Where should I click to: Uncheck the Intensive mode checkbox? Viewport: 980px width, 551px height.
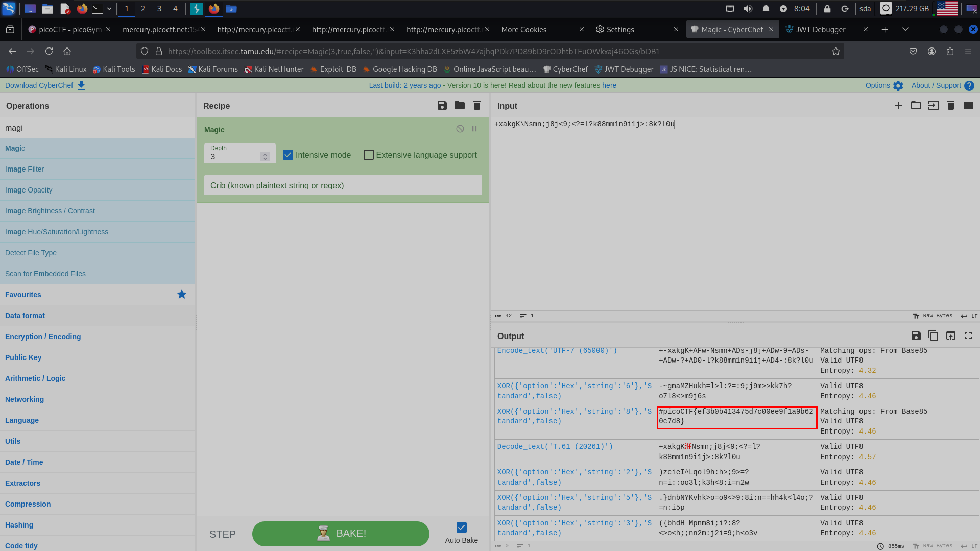coord(288,155)
